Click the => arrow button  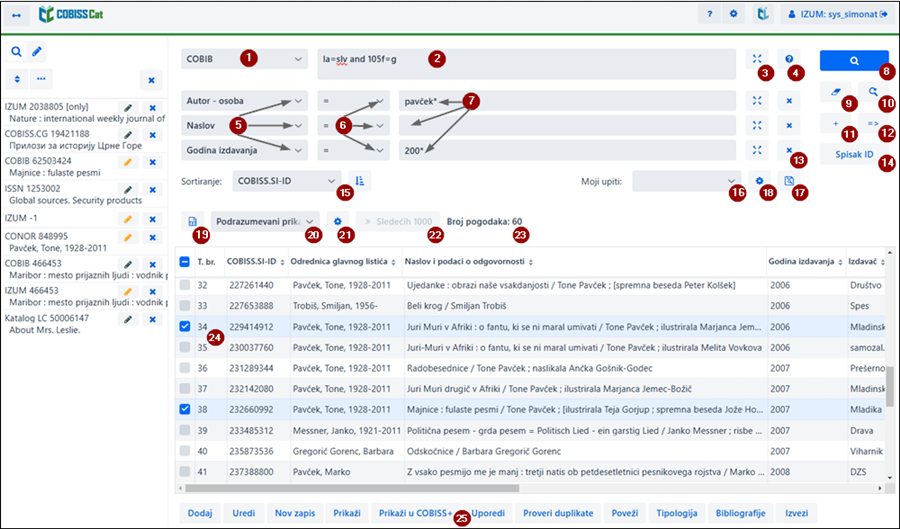(873, 123)
